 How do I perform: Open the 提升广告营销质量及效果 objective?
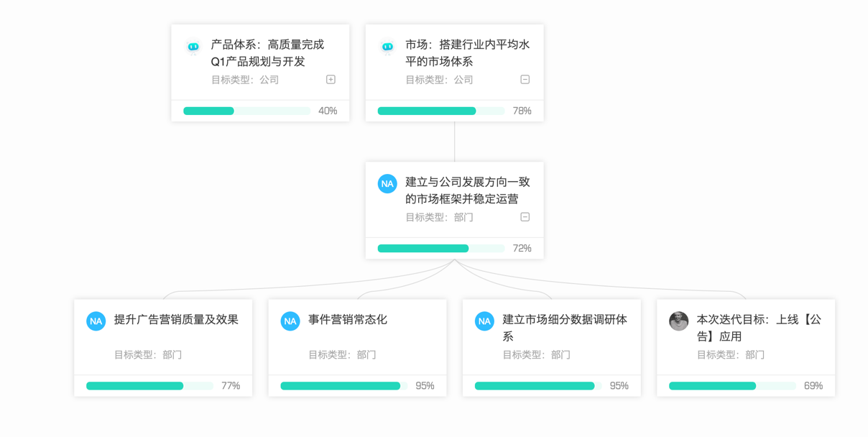point(176,320)
